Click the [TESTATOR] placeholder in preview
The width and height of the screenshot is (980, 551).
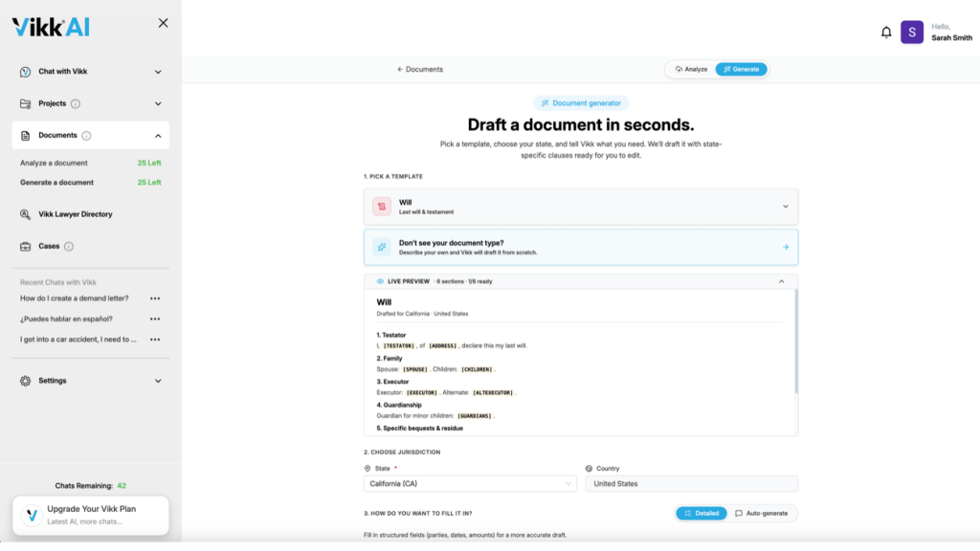pyautogui.click(x=399, y=346)
